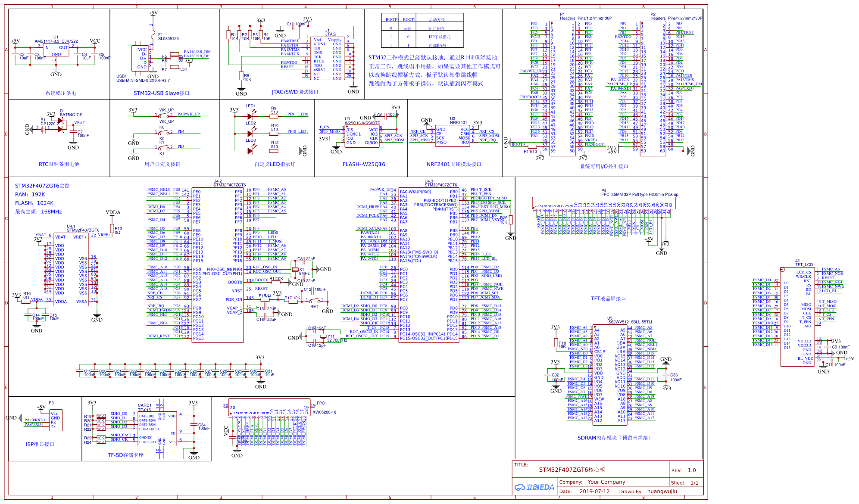Click the date '2019-07-12'

[594, 491]
